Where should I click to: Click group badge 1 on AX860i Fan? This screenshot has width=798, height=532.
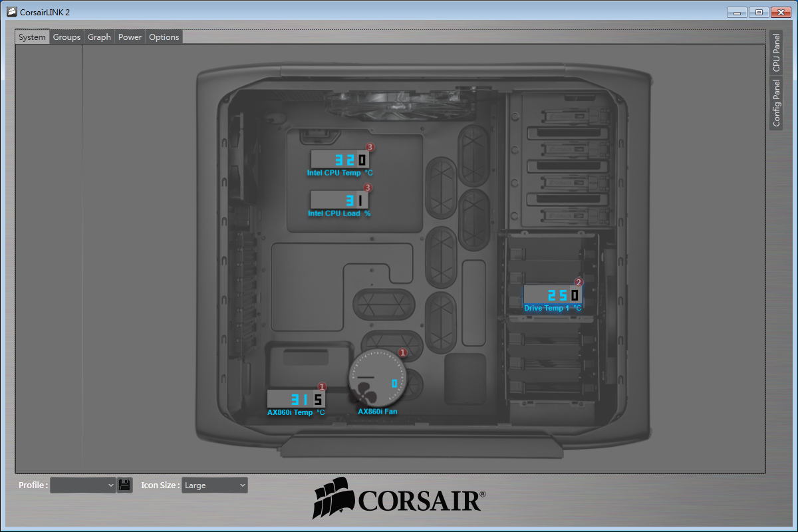pyautogui.click(x=402, y=352)
